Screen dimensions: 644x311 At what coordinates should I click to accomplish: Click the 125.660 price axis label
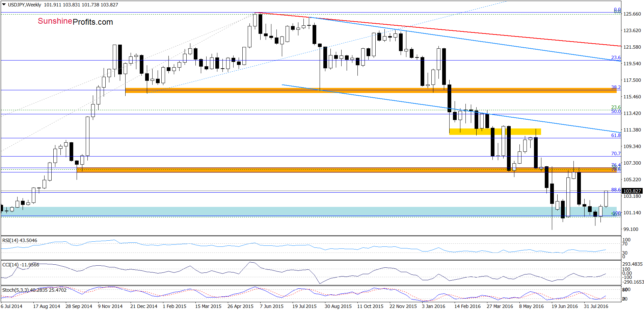click(x=632, y=14)
